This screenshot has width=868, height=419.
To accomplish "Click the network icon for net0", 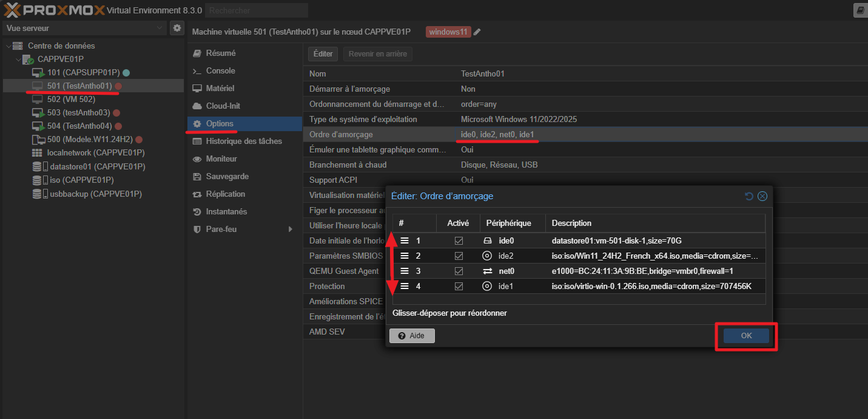I will [x=487, y=271].
